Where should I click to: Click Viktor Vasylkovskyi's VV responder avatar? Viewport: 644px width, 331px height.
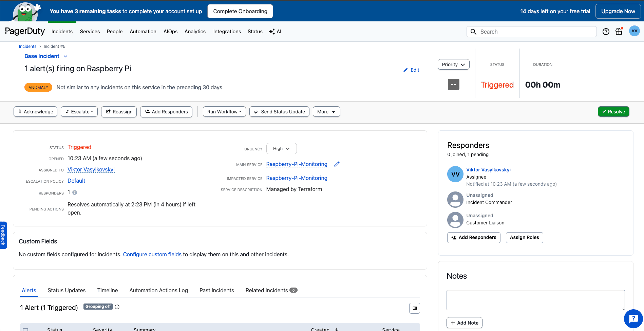point(455,174)
